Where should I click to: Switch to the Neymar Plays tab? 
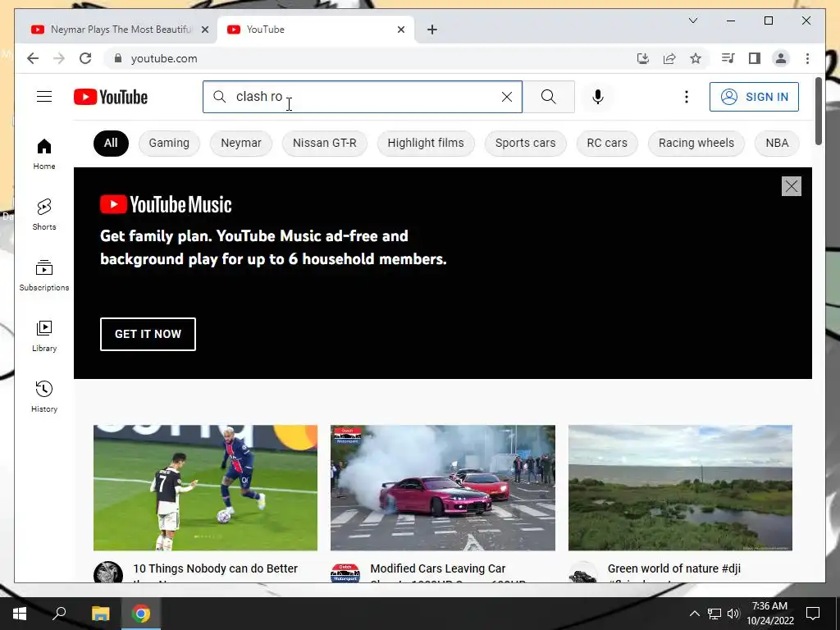(117, 30)
